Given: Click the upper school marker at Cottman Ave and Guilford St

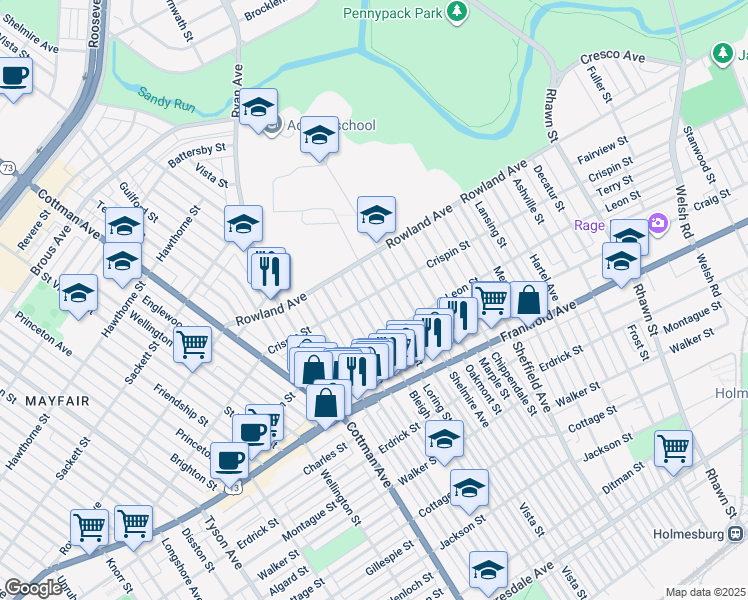Looking at the screenshot, I should 125,224.
